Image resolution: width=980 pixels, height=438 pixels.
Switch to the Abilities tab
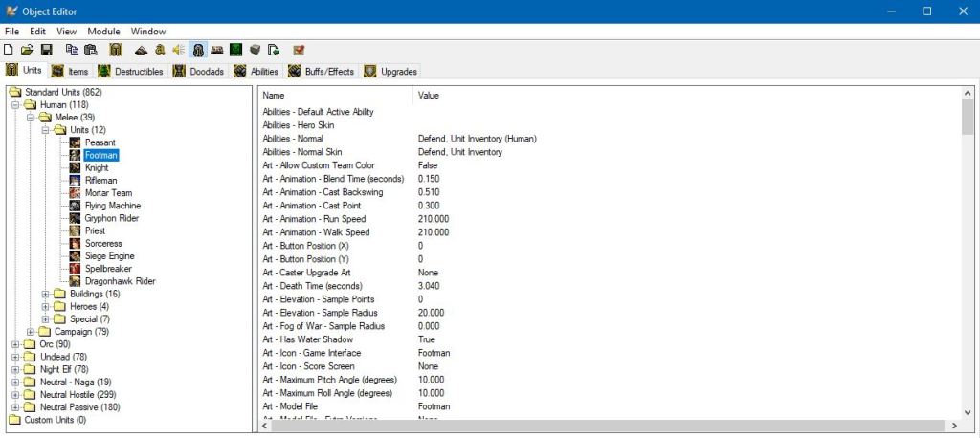[256, 72]
